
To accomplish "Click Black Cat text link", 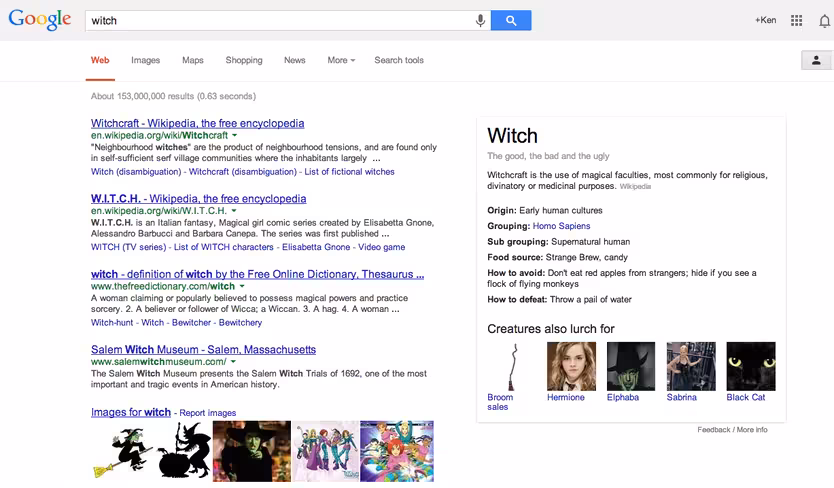I will tap(746, 398).
